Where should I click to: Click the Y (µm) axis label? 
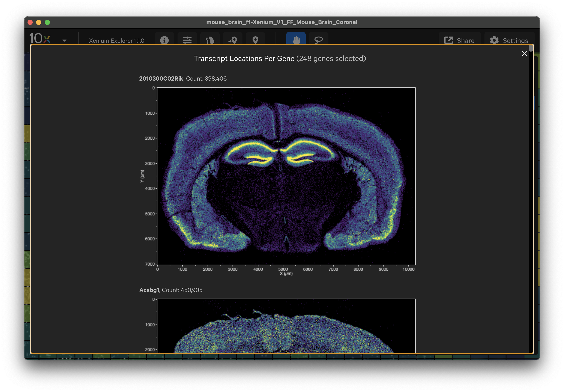click(x=142, y=176)
